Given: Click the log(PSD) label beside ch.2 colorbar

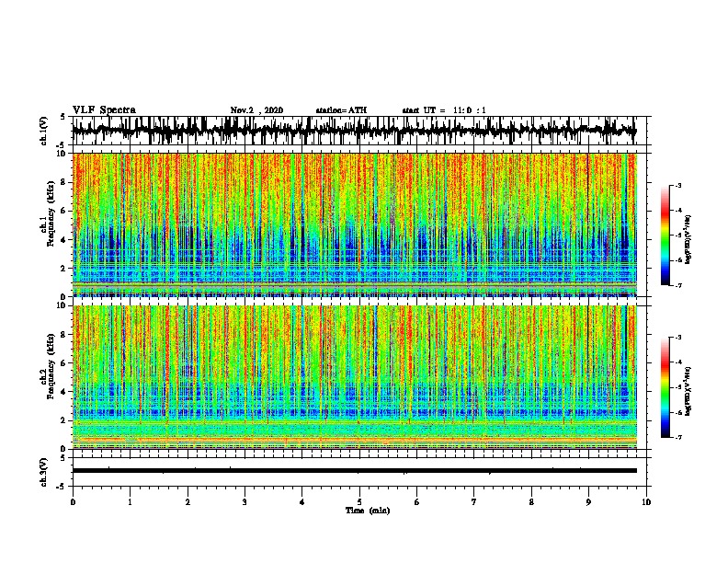Looking at the screenshot, I should pyautogui.click(x=688, y=391).
